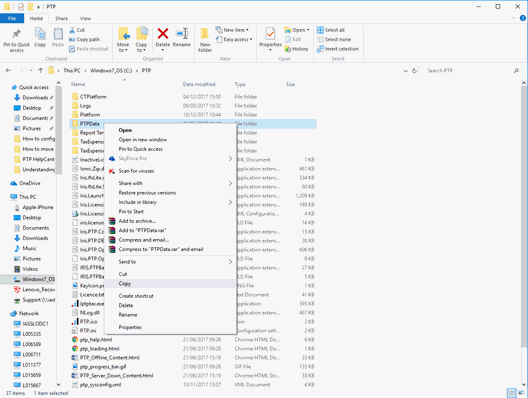Screen dimensions: 528x398
Task: Click Pin to Quick access ribbon icon
Action: click(x=16, y=40)
